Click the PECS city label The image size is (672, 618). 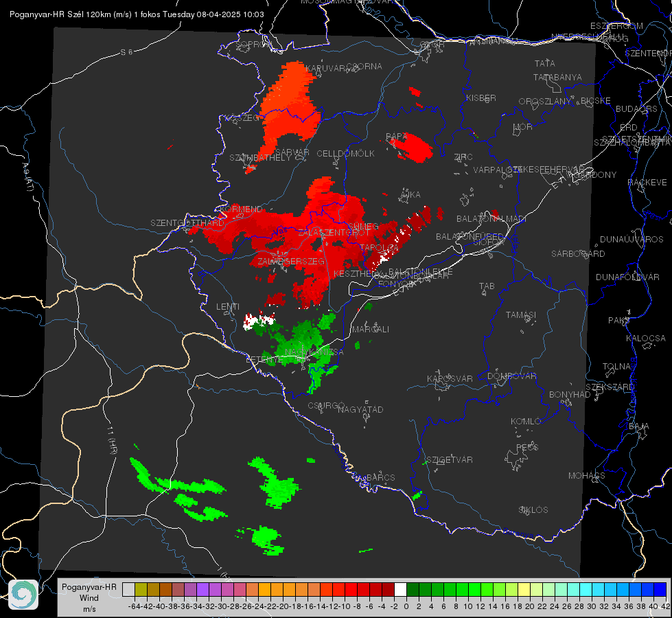(526, 447)
